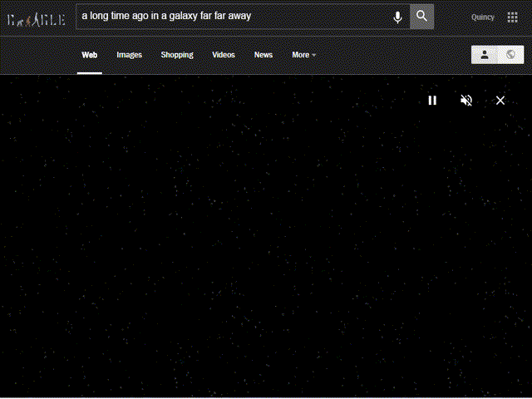This screenshot has height=399, width=532.
Task: Click the Quincy account name
Action: tap(482, 17)
